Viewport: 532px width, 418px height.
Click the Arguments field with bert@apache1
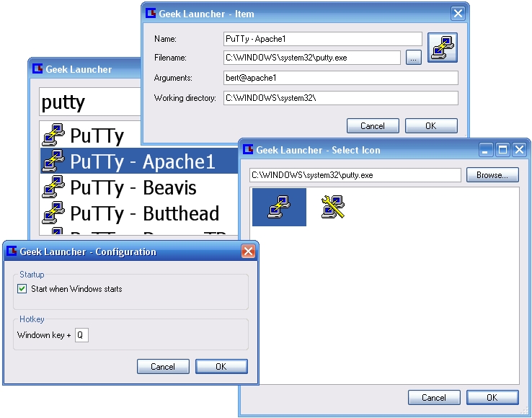click(341, 78)
